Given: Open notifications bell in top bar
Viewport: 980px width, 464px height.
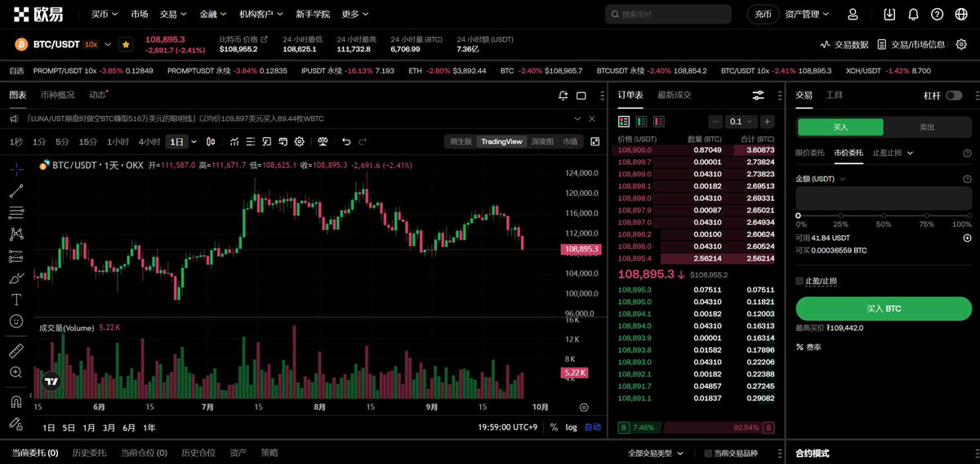Looking at the screenshot, I should click(913, 14).
